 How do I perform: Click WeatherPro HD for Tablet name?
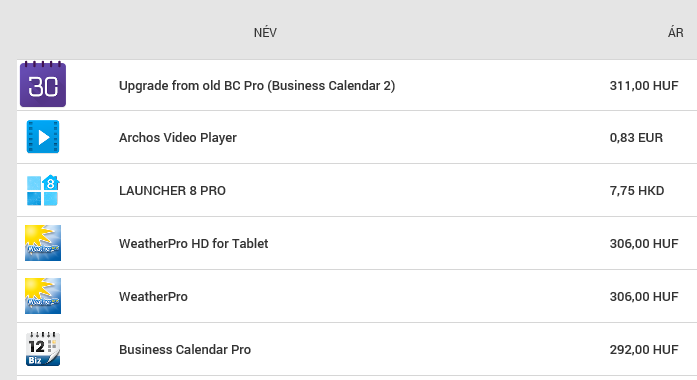[x=193, y=244]
